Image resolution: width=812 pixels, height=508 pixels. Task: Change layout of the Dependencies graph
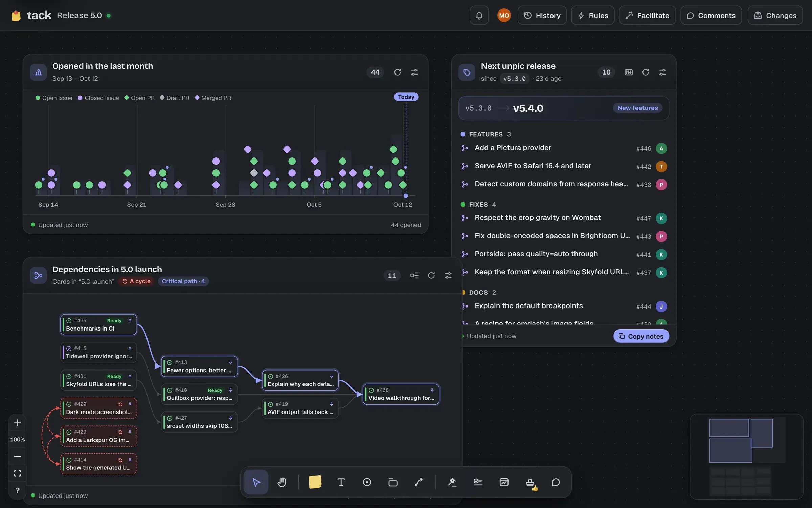tap(414, 275)
